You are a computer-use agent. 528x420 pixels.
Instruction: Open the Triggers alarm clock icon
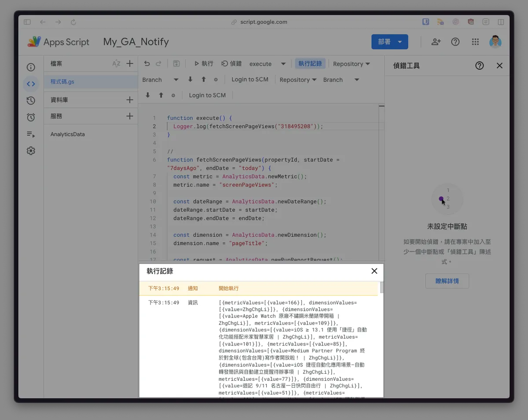tap(31, 117)
